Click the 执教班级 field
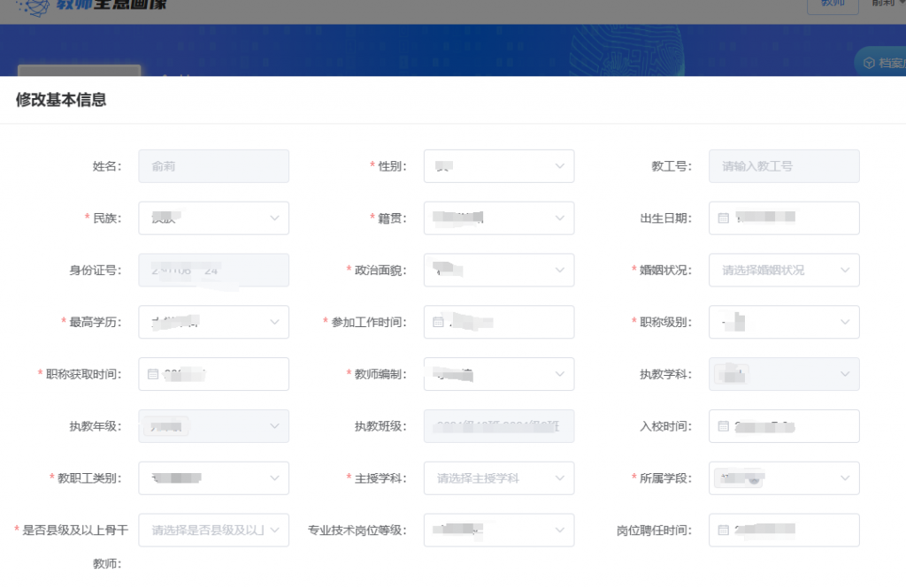Image resolution: width=906 pixels, height=588 pixels. point(498,427)
